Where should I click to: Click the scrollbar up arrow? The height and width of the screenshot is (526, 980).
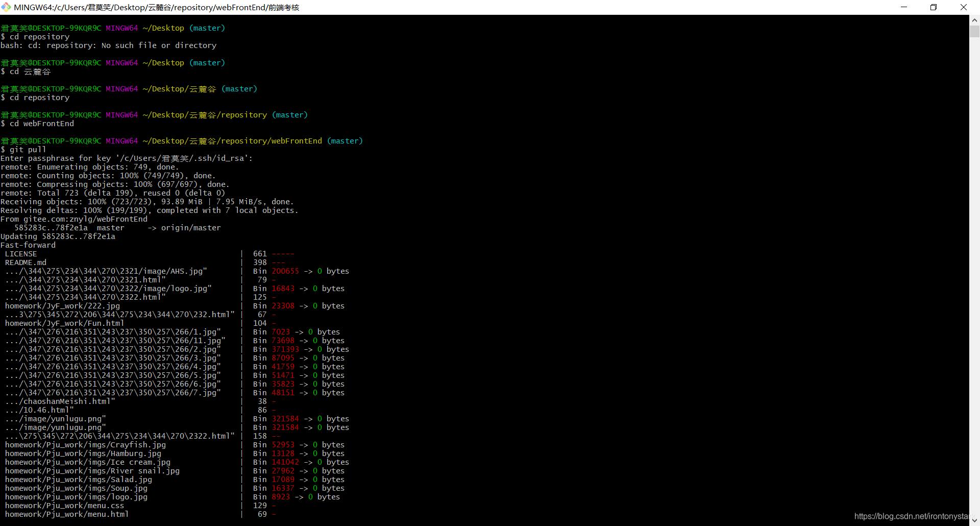[x=974, y=20]
